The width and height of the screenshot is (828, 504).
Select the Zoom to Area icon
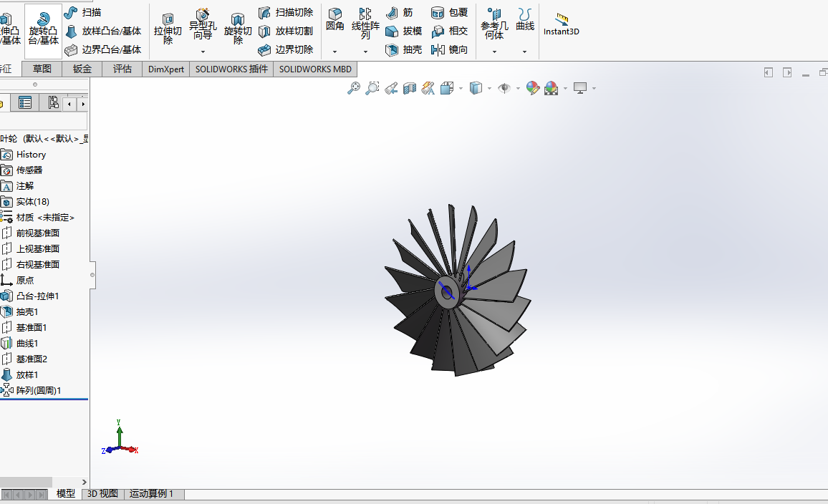(372, 88)
